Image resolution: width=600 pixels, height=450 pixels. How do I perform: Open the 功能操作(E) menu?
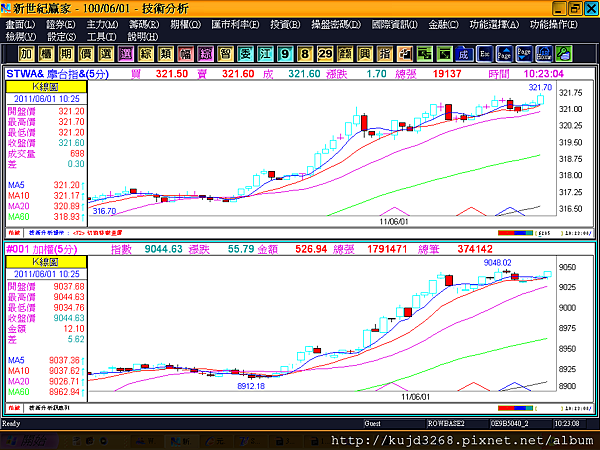point(554,24)
